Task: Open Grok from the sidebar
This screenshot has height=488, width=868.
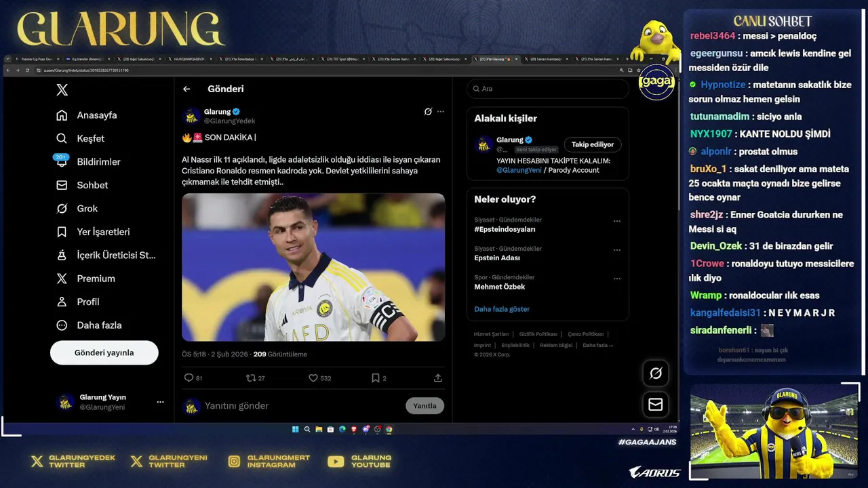Action: click(77, 209)
